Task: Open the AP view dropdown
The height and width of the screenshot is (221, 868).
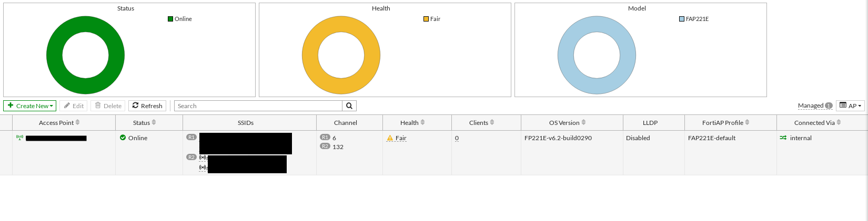Action: point(850,106)
